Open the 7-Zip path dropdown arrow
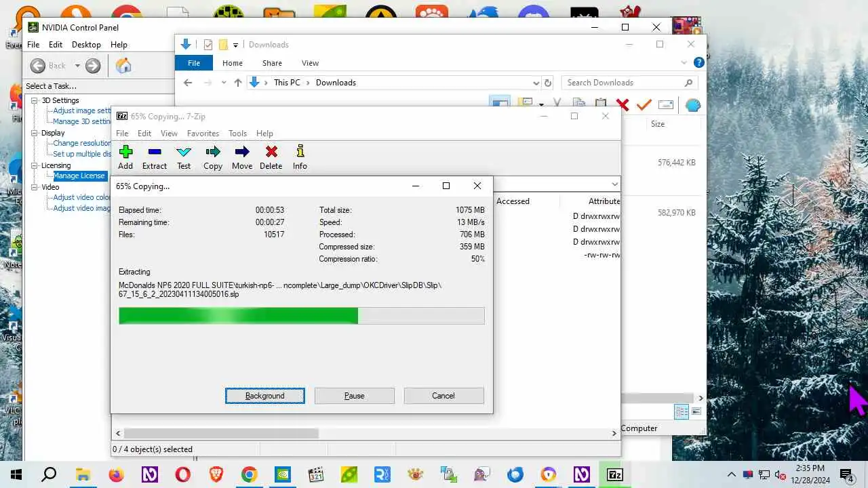This screenshot has height=488, width=868. (614, 184)
